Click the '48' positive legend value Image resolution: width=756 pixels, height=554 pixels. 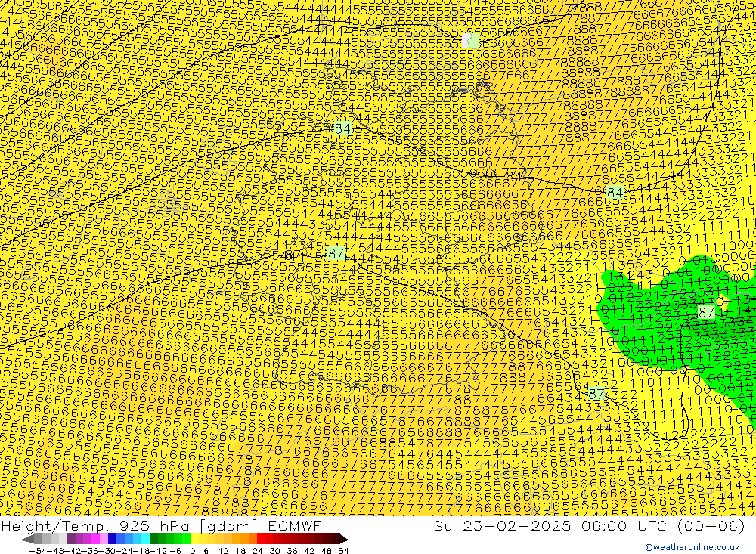(x=326, y=551)
